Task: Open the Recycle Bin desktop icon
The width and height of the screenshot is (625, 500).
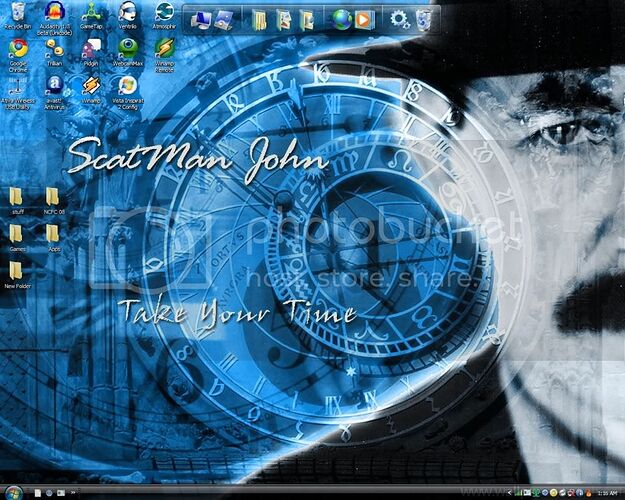Action: tap(18, 13)
